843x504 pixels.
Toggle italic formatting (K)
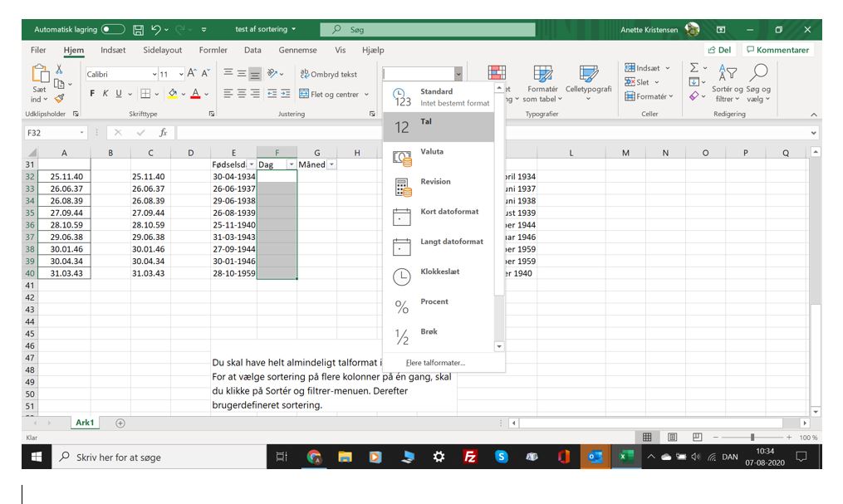[x=105, y=94]
